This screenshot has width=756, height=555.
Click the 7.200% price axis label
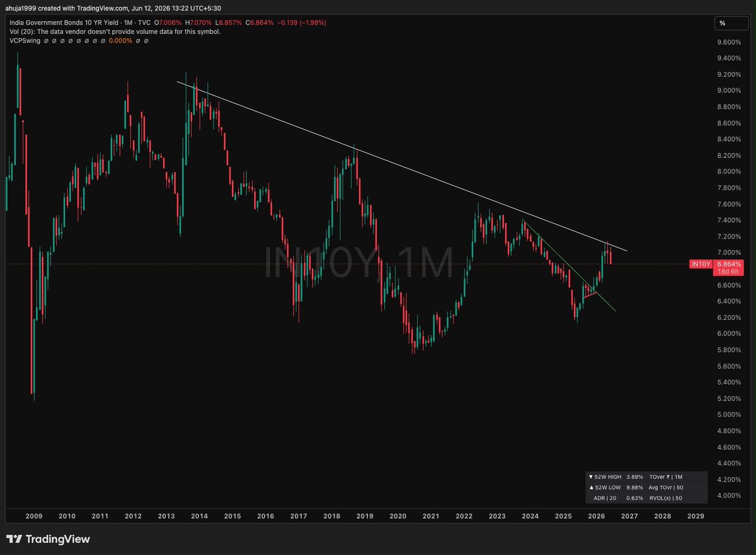[x=729, y=237]
